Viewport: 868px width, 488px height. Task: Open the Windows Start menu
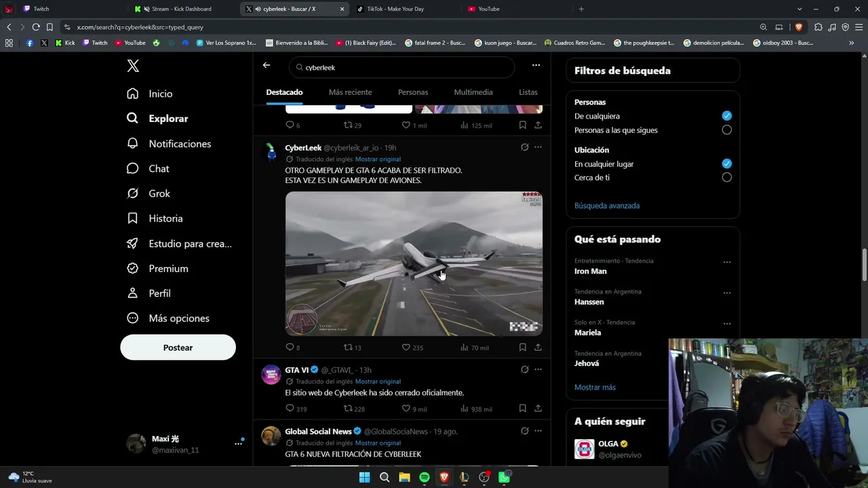tap(364, 477)
